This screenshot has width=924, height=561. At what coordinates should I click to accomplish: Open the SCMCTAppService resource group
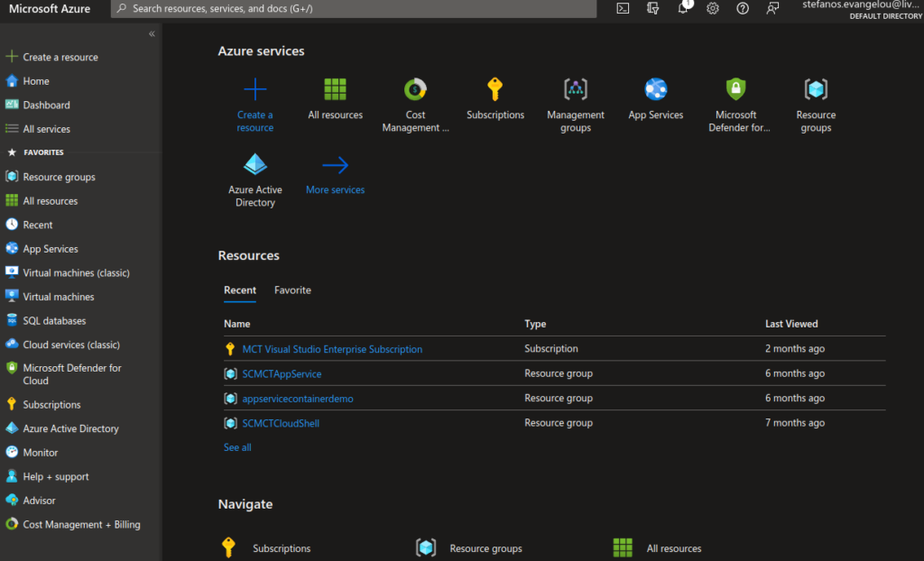tap(282, 373)
